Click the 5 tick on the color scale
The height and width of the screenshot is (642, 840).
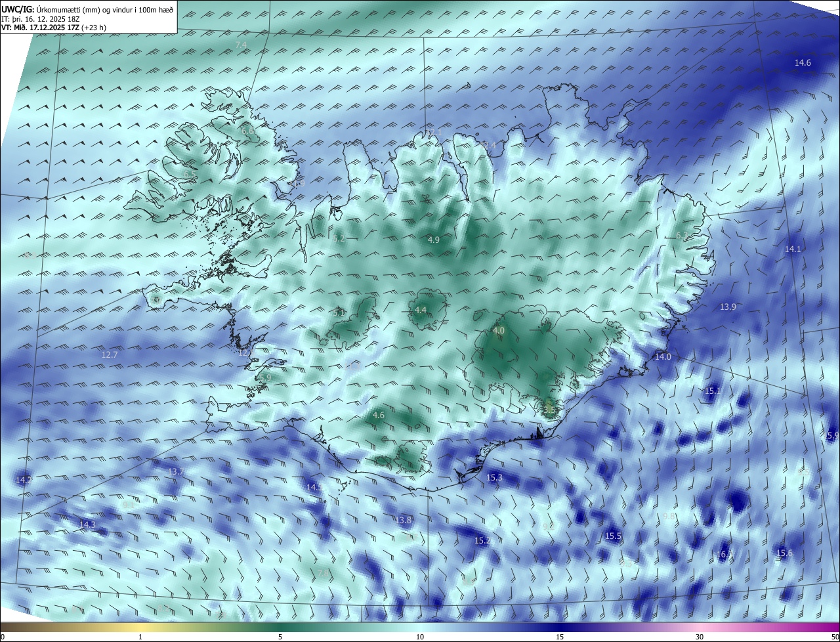280,637
